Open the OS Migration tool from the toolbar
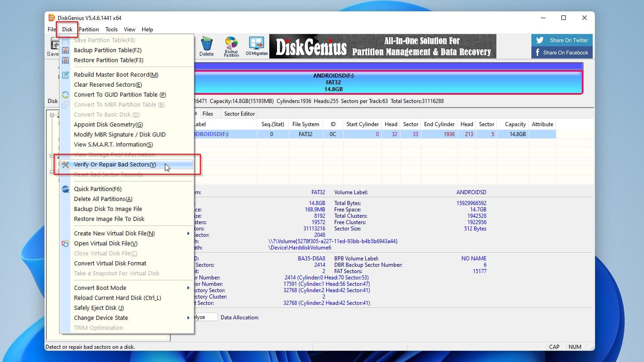Viewport: 644px width, 362px height. point(256,46)
